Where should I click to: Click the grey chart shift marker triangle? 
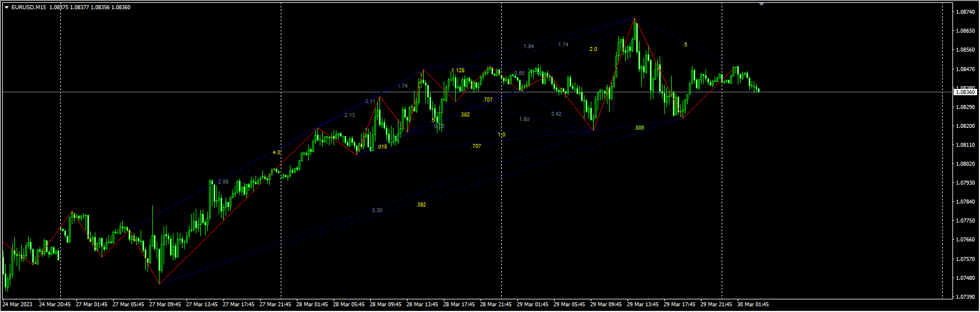tap(761, 4)
